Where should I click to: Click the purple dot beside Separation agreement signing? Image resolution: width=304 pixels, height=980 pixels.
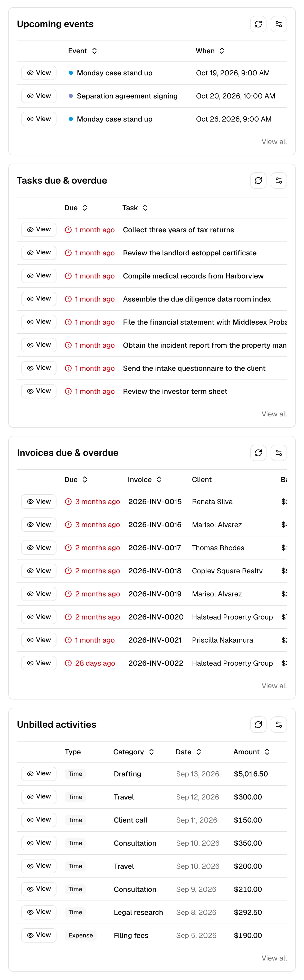71,96
